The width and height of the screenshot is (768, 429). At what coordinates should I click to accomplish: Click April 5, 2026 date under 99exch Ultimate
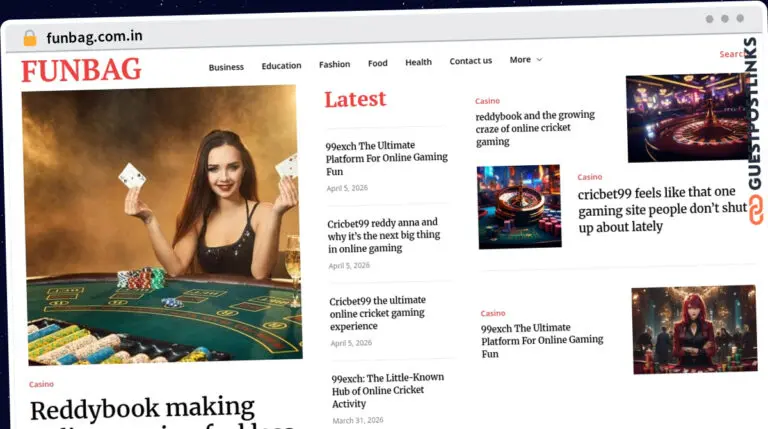(x=347, y=188)
